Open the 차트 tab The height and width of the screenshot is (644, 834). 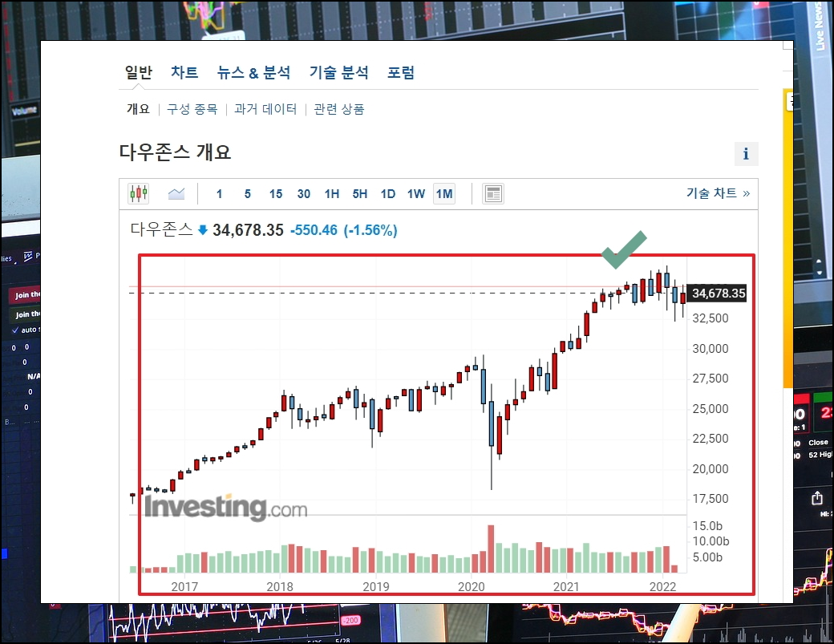pyautogui.click(x=184, y=72)
